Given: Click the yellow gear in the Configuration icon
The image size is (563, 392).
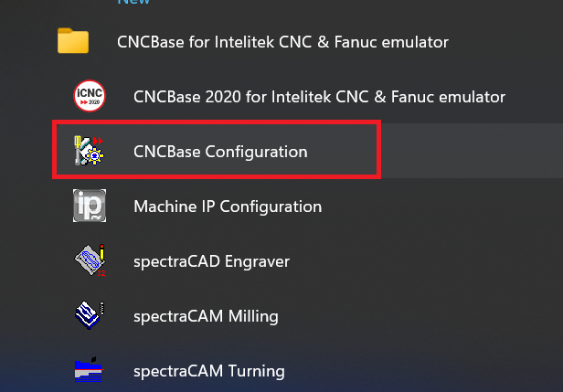Looking at the screenshot, I should tap(95, 156).
